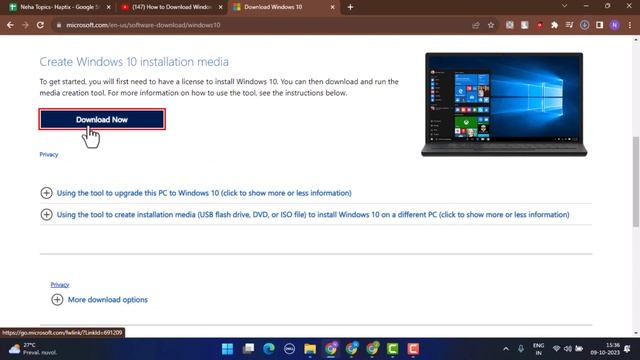Go forward to the next page
This screenshot has width=640, height=360.
[25, 25]
